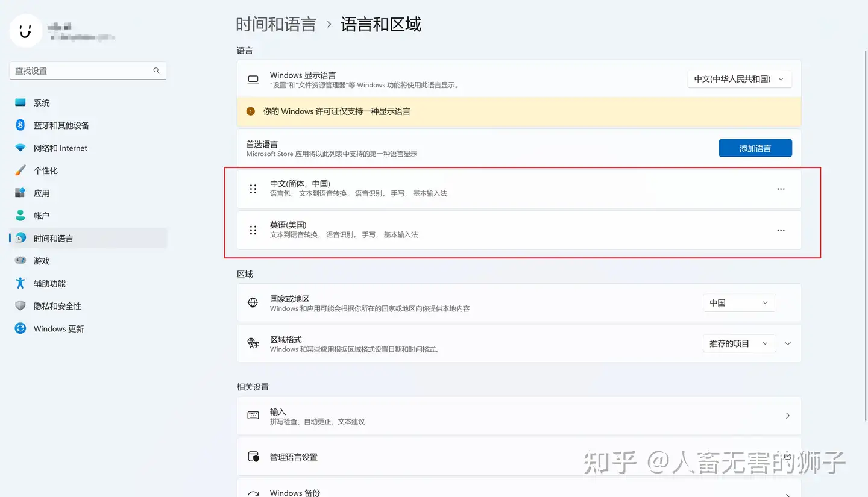Screen dimensions: 868x497
Task: Click the 首选语言 label
Action: tap(262, 144)
